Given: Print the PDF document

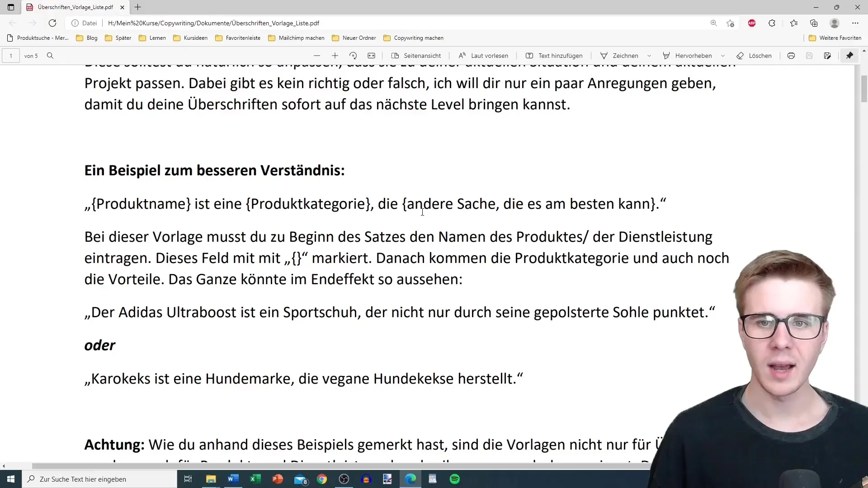Looking at the screenshot, I should coord(791,56).
